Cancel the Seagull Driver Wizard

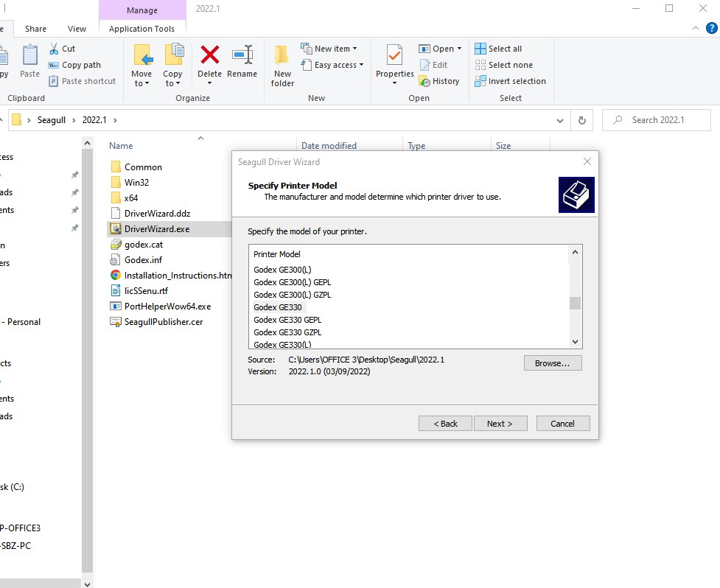pos(563,424)
